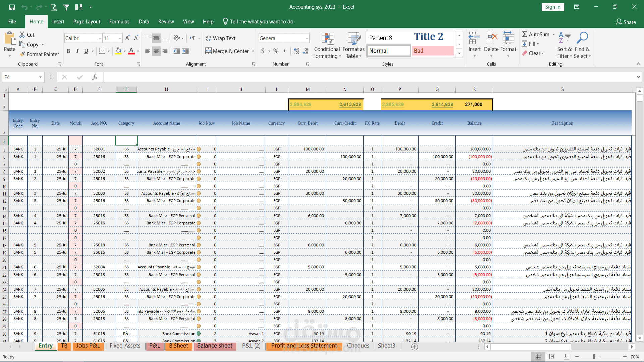The width and height of the screenshot is (644, 362).
Task: Click column header H
Action: [x=166, y=89]
